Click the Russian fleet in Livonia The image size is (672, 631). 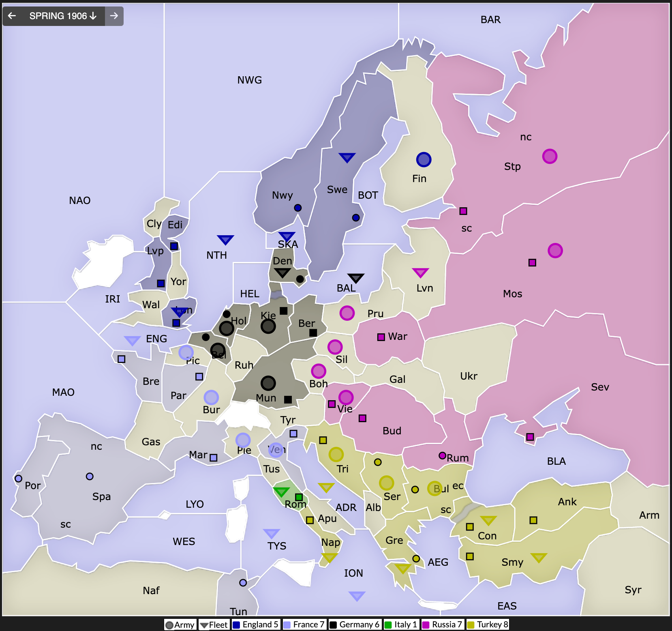tap(420, 273)
